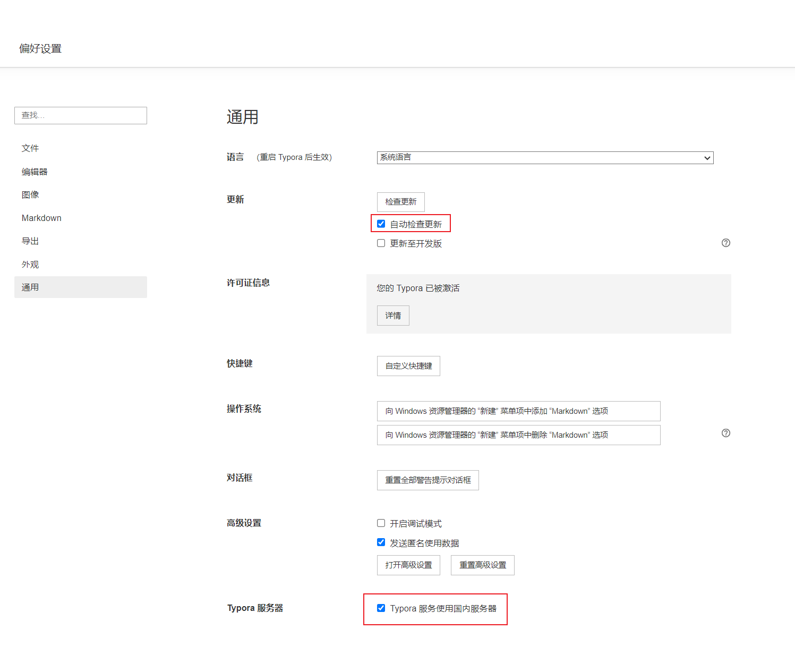
Task: Open 文件 preferences section
Action: [81, 148]
